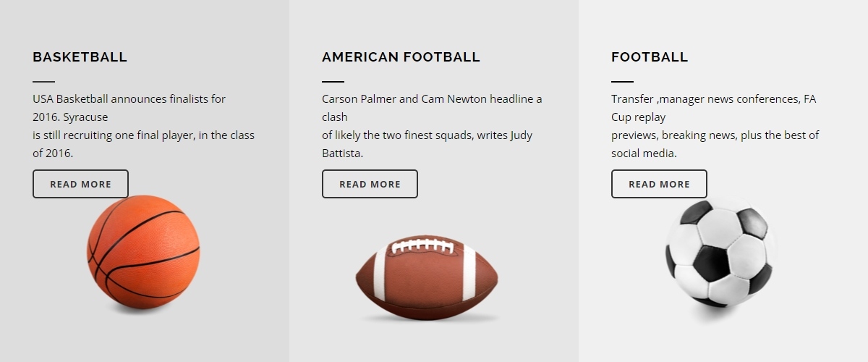
Task: Click the divider line under Basketball heading
Action: (43, 82)
